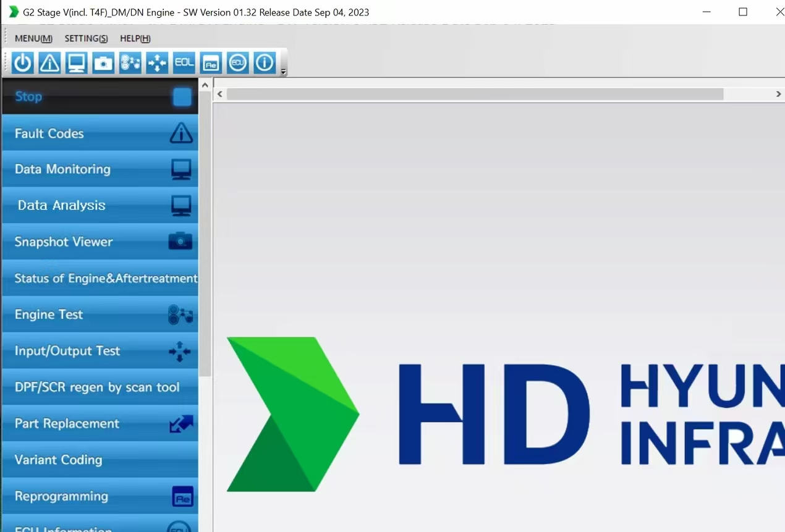Open Reprogramming in the sidebar
Viewport: 785px width, 532px height.
coord(100,496)
